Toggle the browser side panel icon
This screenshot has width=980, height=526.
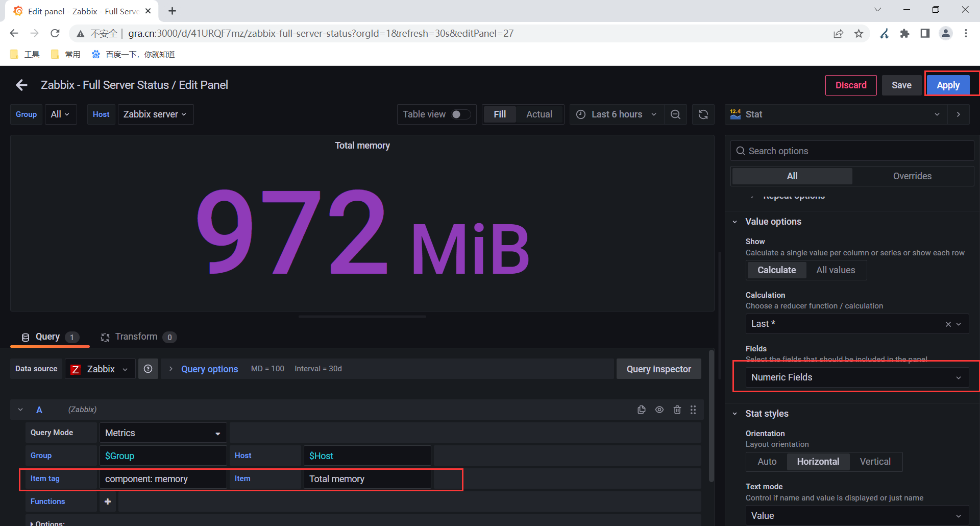(x=925, y=34)
